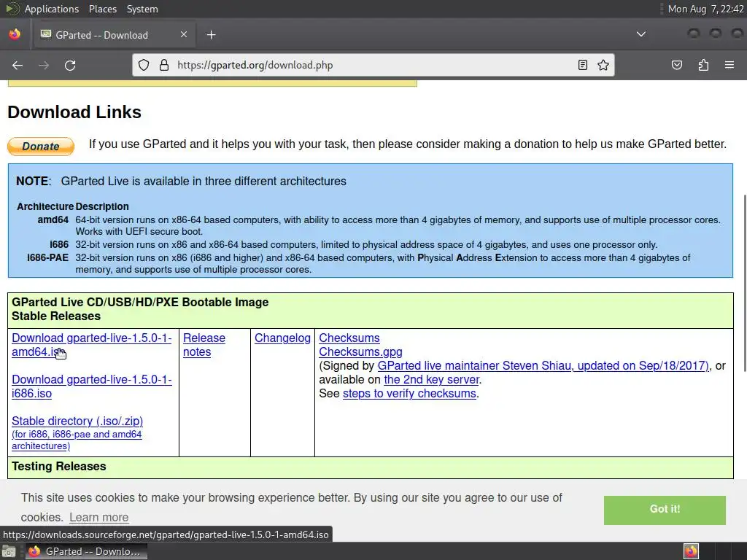The width and height of the screenshot is (747, 560).
Task: Click Firefox icon in bottom right tray
Action: (691, 551)
